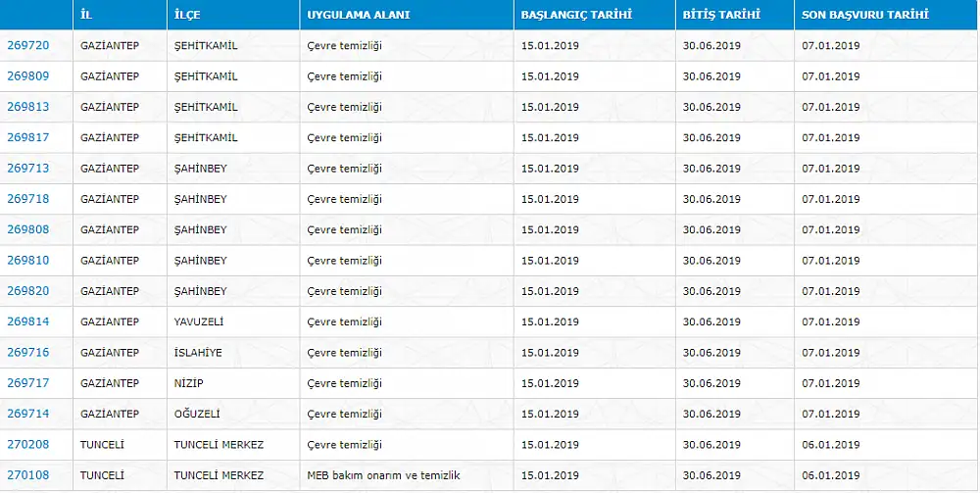Open İSLAHİYE listing 269716
Screen dimensions: 980x493
coord(28,353)
